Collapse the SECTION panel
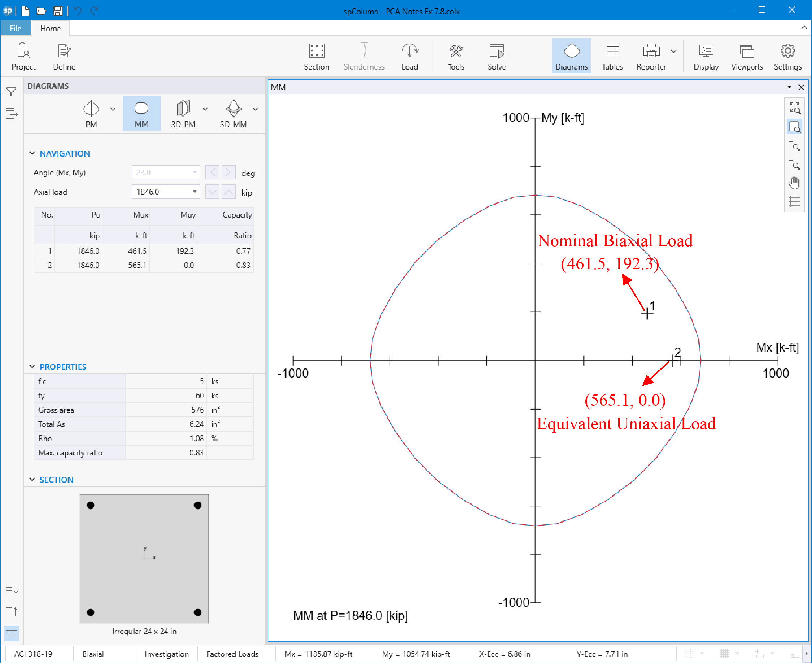 coord(32,480)
